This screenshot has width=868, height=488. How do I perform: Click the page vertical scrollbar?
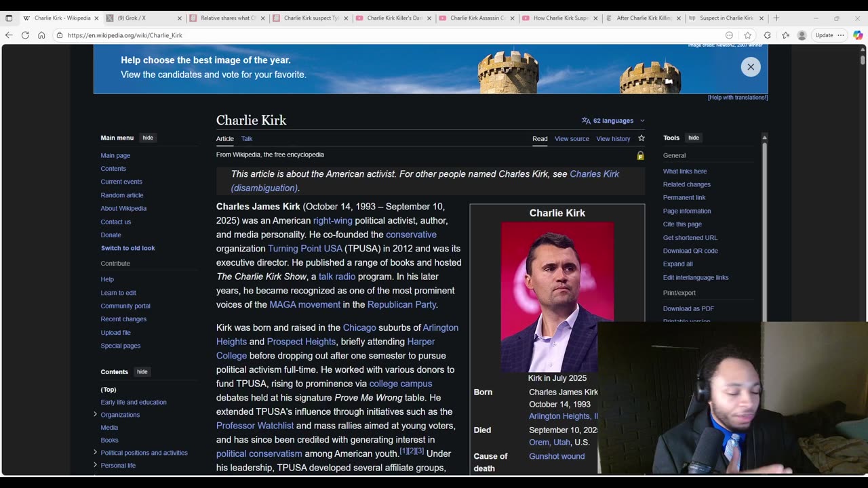(x=863, y=60)
